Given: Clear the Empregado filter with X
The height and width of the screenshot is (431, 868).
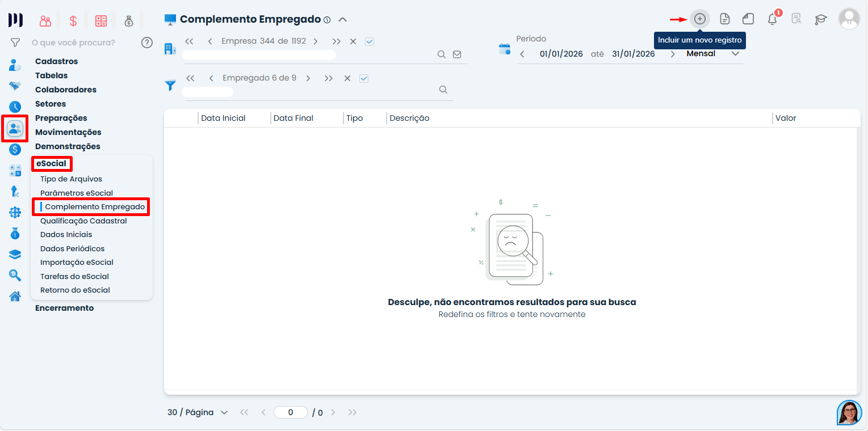Looking at the screenshot, I should point(347,78).
